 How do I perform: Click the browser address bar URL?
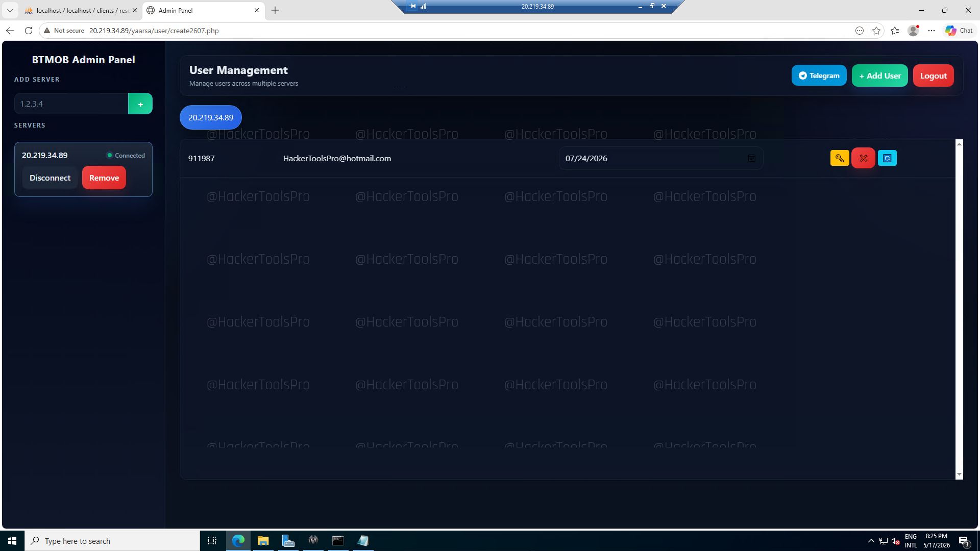coord(154,31)
